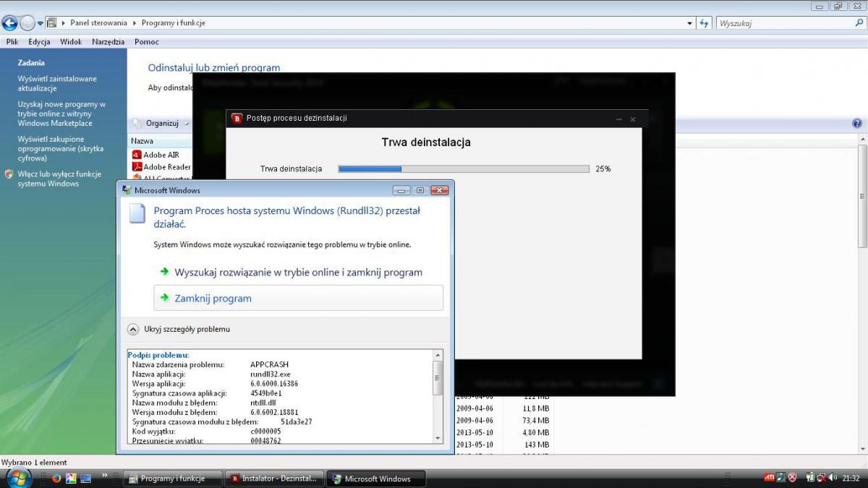This screenshot has height=488, width=868.
Task: Open recent pages dropdown next to forward button
Action: point(41,23)
